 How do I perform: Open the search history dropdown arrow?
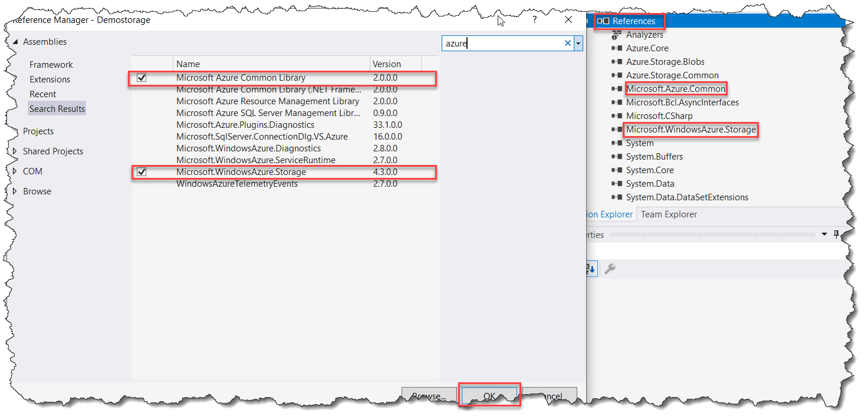(x=578, y=43)
